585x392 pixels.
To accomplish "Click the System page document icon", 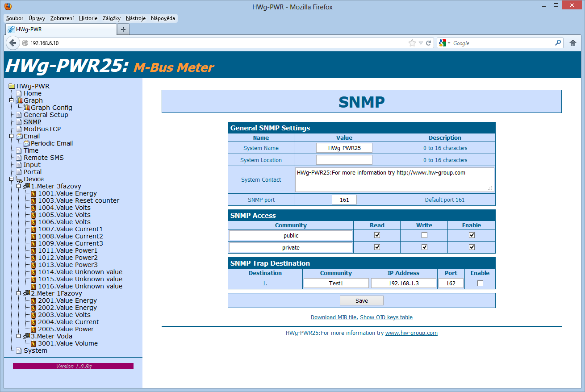I will (x=19, y=350).
